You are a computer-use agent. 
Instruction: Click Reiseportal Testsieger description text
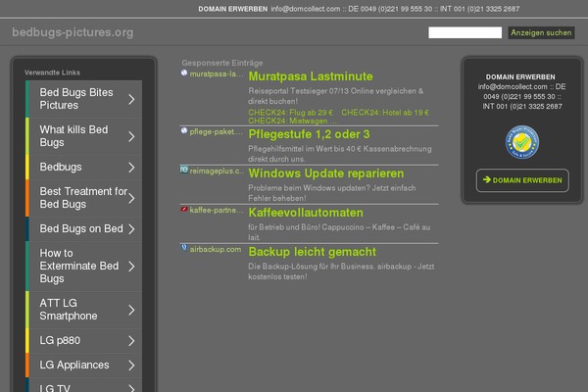pyautogui.click(x=335, y=96)
